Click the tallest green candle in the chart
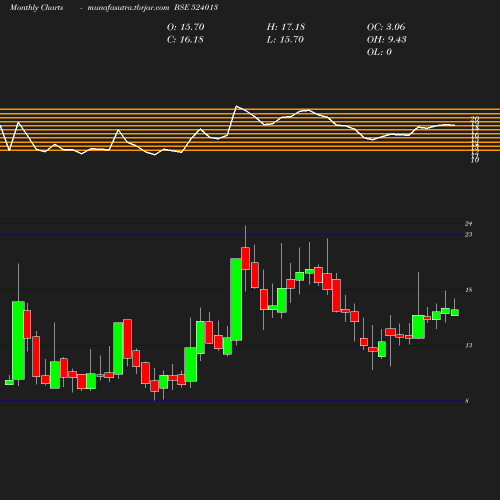Screen dimensions: 500x500 coord(236,299)
